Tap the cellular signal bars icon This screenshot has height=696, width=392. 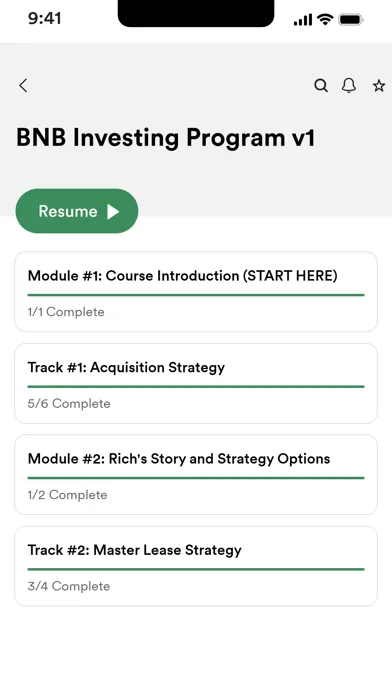click(x=303, y=20)
